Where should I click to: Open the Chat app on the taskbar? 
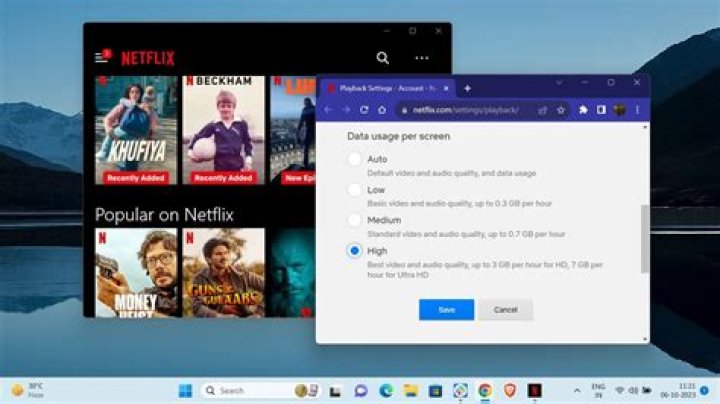coord(361,391)
